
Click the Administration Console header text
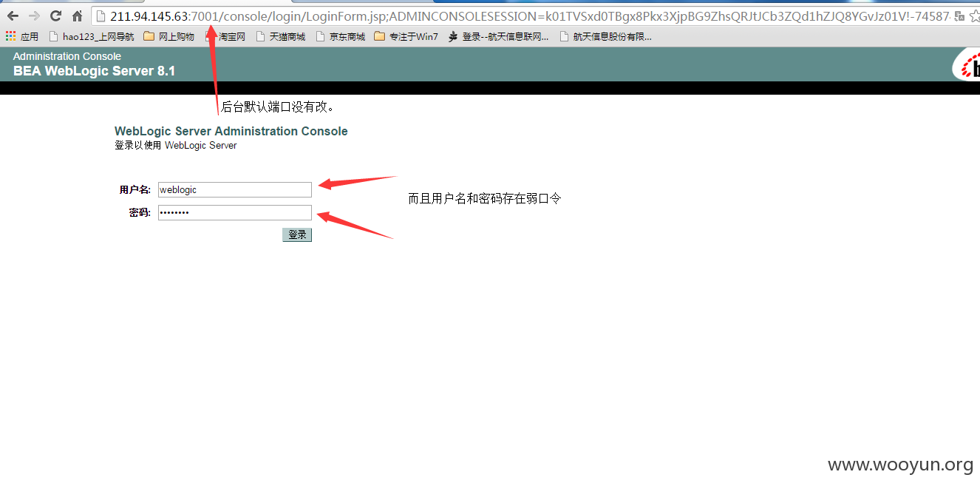(x=67, y=56)
